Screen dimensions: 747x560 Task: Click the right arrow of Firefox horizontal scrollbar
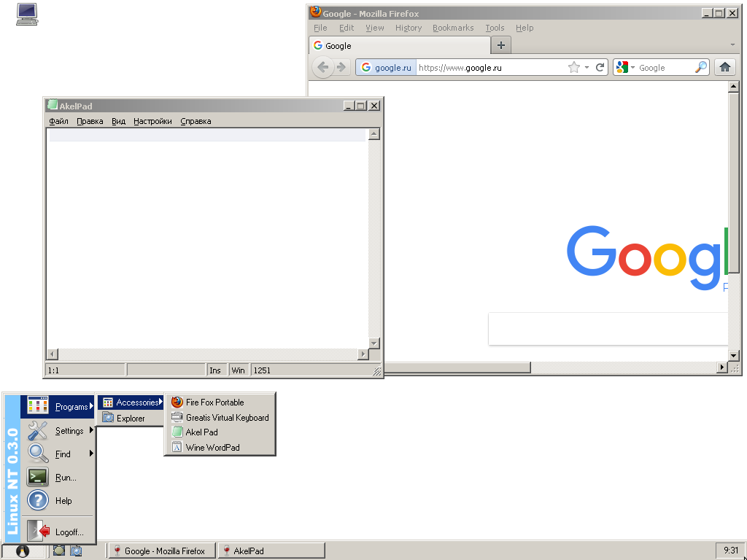click(722, 367)
